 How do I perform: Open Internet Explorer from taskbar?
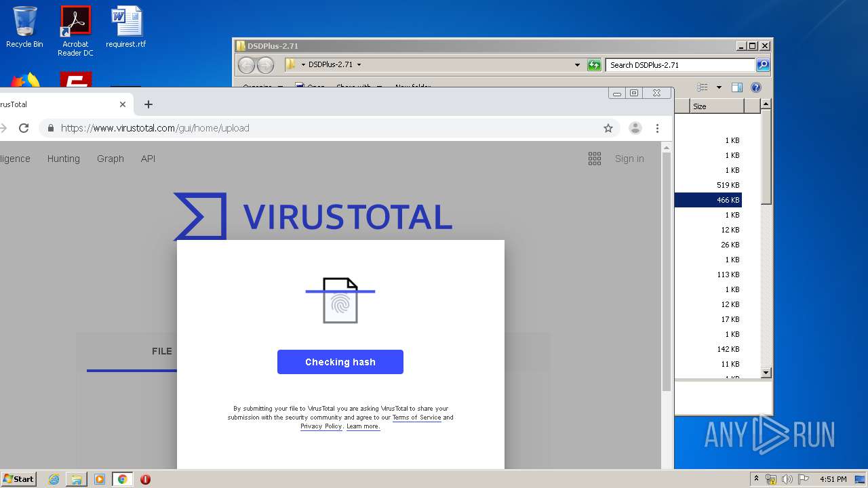tap(54, 479)
